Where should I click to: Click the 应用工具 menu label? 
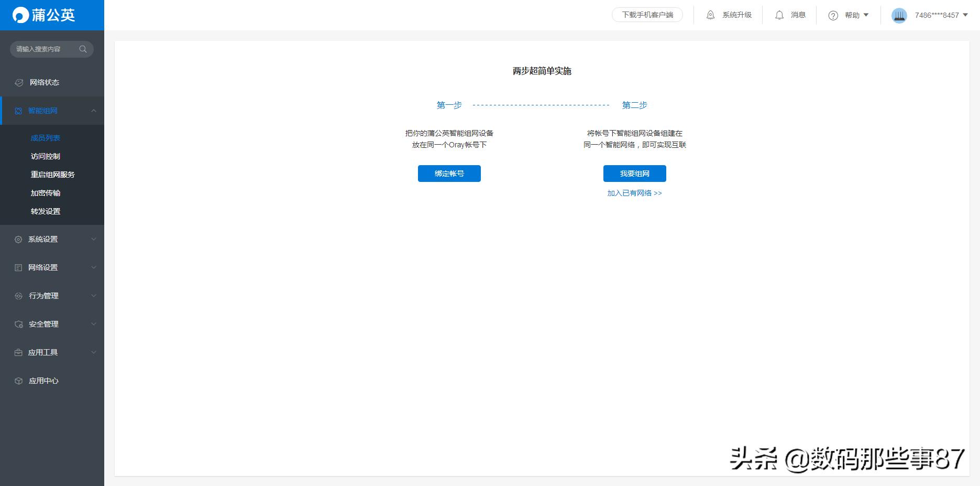[x=43, y=352]
